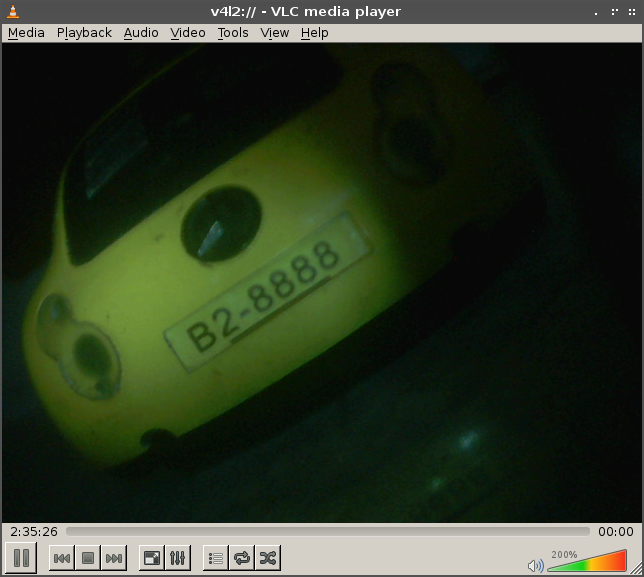644x577 pixels.
Task: Open the Audio menu
Action: tap(141, 33)
